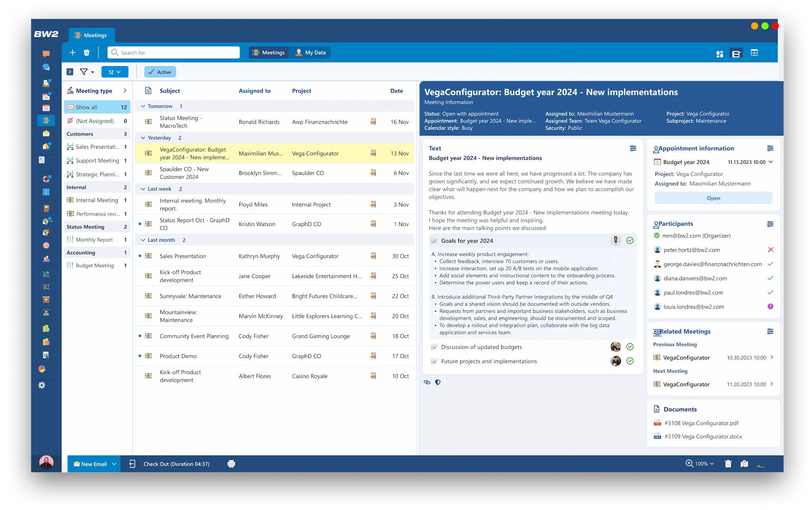
Task: Open the 12 count dropdown
Action: click(x=115, y=72)
